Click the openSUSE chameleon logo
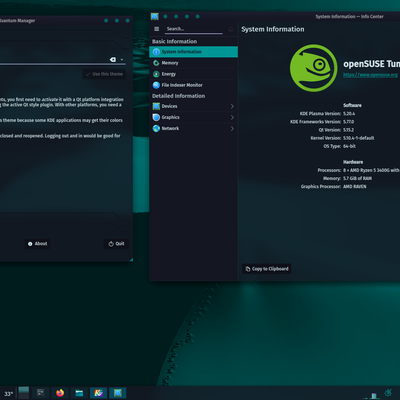The height and width of the screenshot is (400, 400). (x=313, y=68)
